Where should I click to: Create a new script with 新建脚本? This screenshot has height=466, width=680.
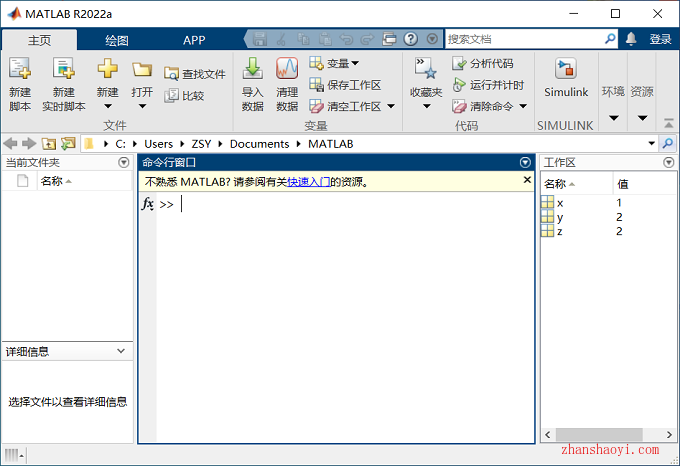coord(20,85)
